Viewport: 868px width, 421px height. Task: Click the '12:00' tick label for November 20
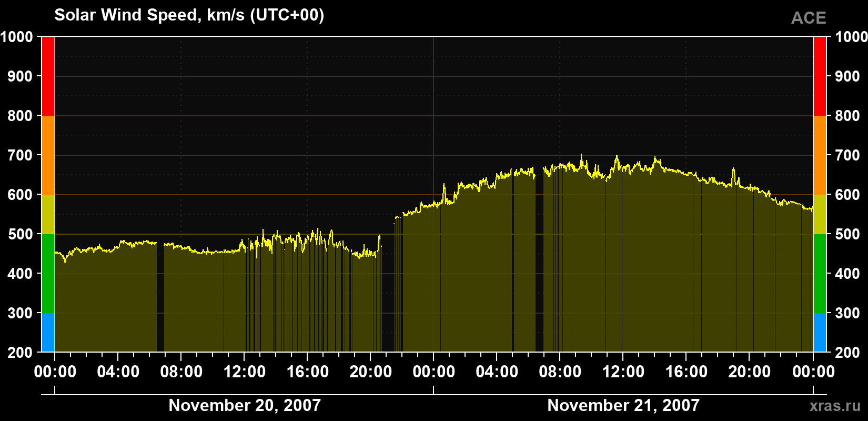click(x=245, y=372)
